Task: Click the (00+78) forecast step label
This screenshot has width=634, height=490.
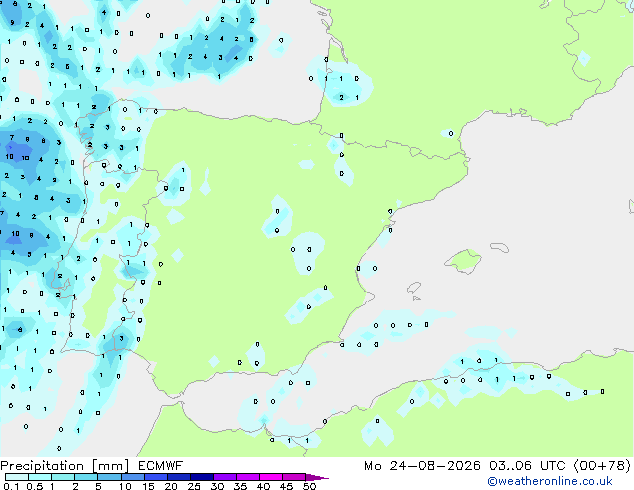Action: [602, 466]
